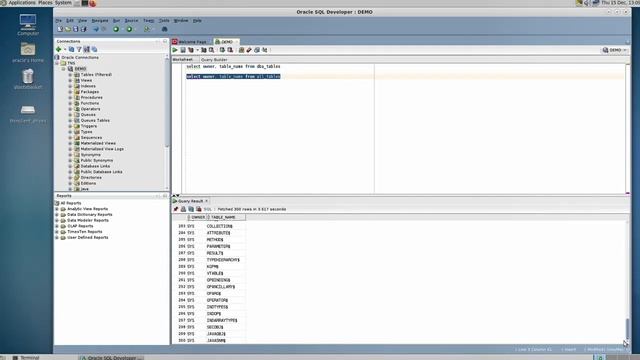The height and width of the screenshot is (360, 640).
Task: Open Places menu in the top panel
Action: pyautogui.click(x=45, y=3)
